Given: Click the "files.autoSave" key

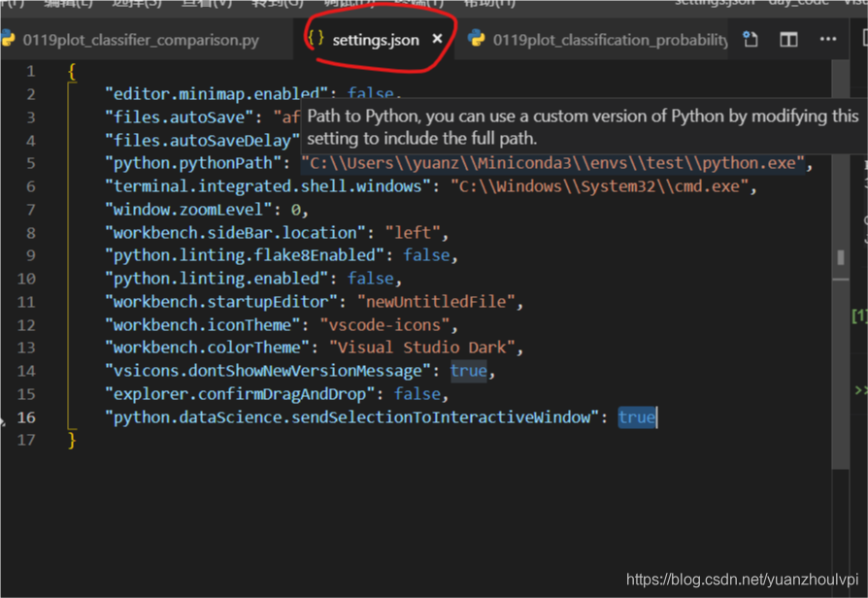Looking at the screenshot, I should (x=180, y=116).
